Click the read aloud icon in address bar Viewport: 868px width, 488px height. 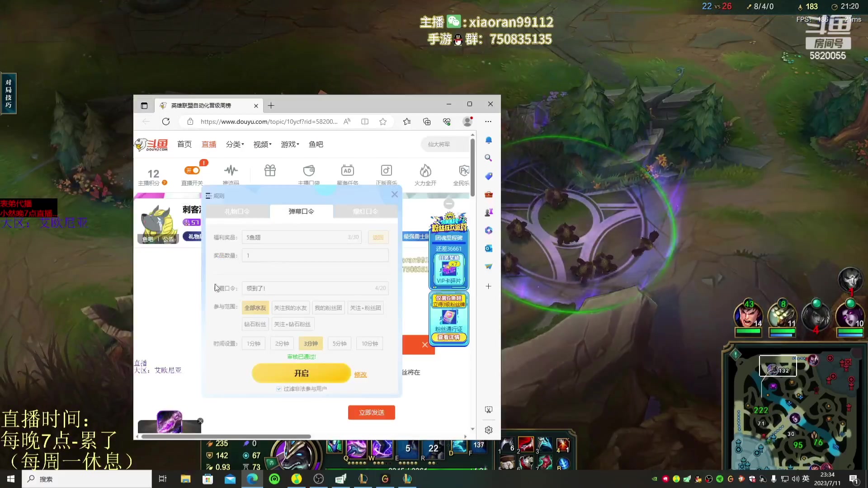[x=347, y=122]
